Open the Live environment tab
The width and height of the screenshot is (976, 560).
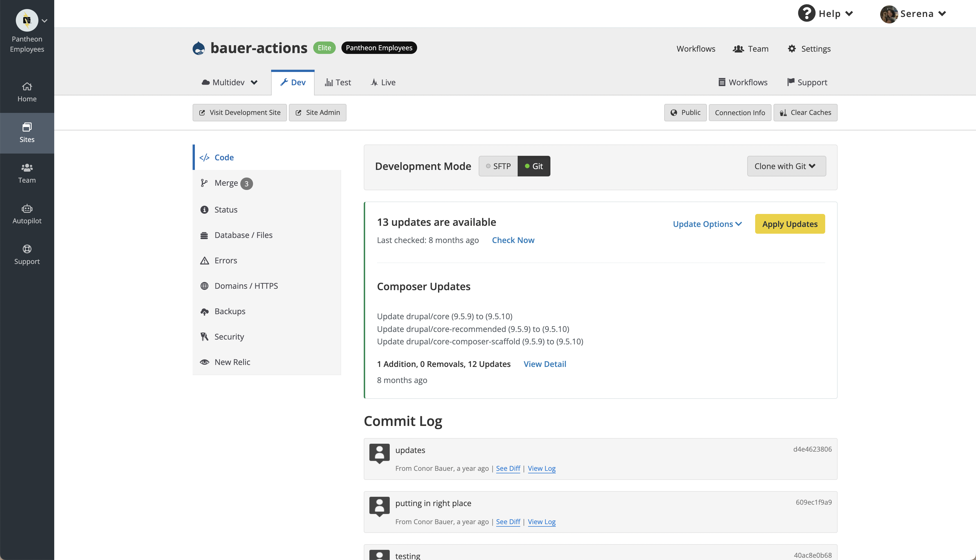(382, 82)
